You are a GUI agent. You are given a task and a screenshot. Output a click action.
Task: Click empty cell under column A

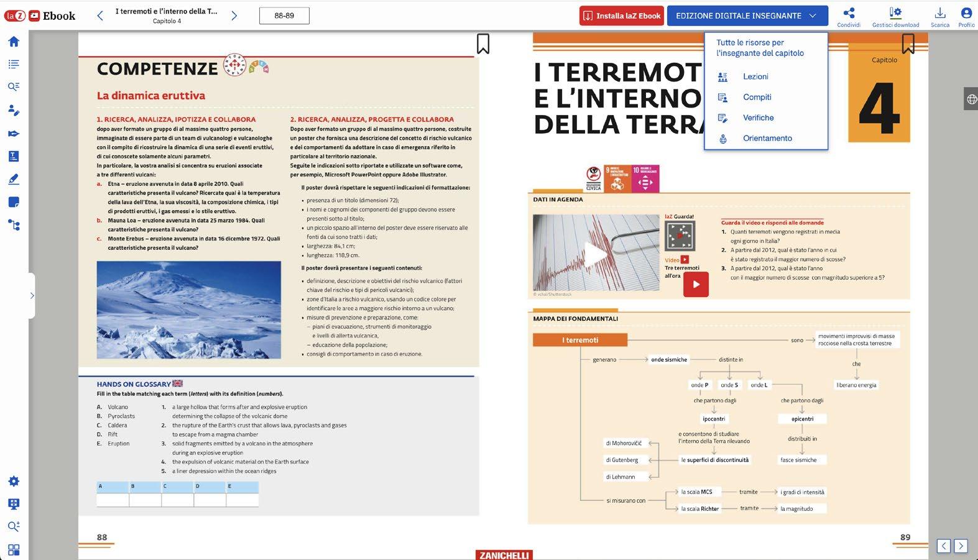coord(113,499)
